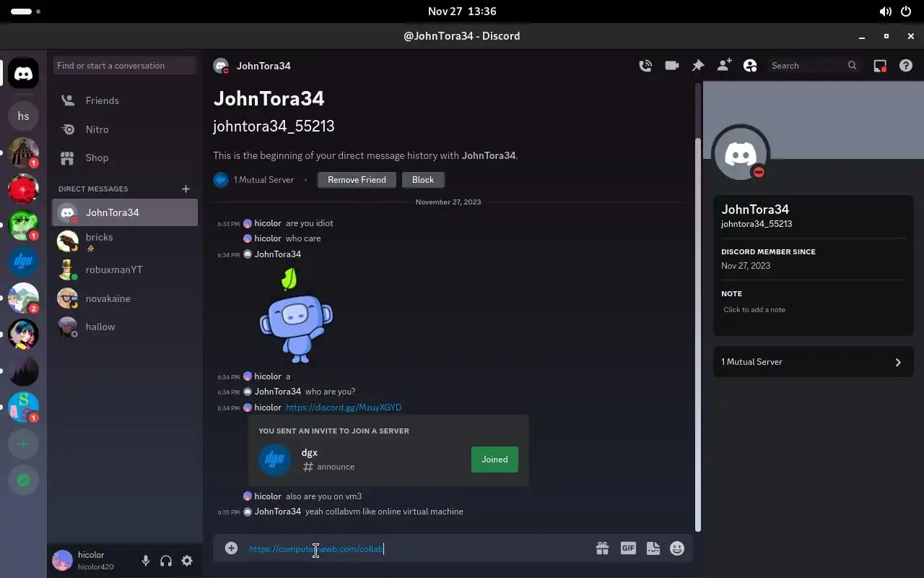Expand 1 Mutual Server in profile panel
This screenshot has width=924, height=578.
tap(813, 362)
